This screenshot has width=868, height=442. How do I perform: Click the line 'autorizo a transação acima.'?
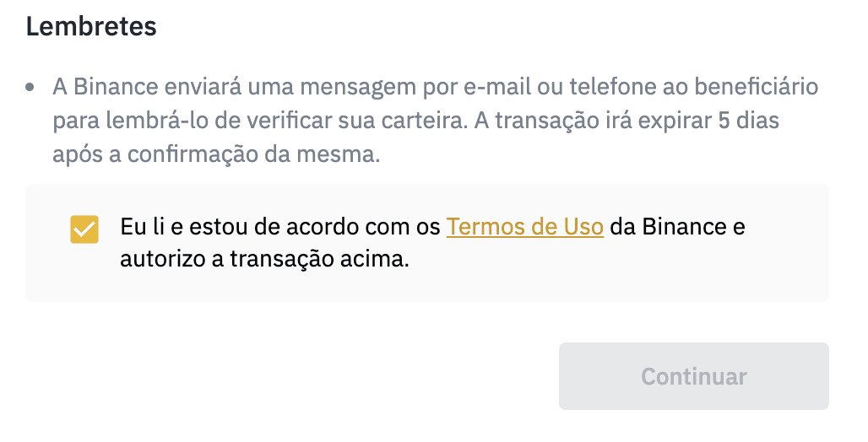point(264,259)
